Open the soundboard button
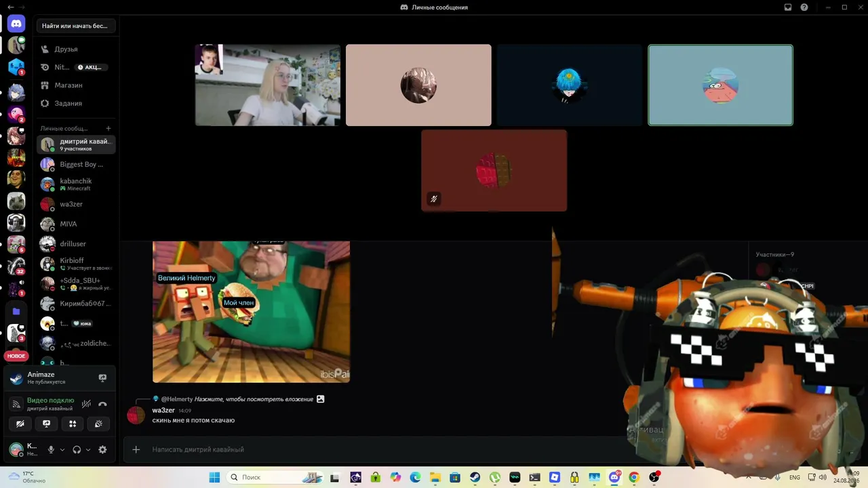Image resolution: width=868 pixels, height=488 pixels. (x=98, y=424)
